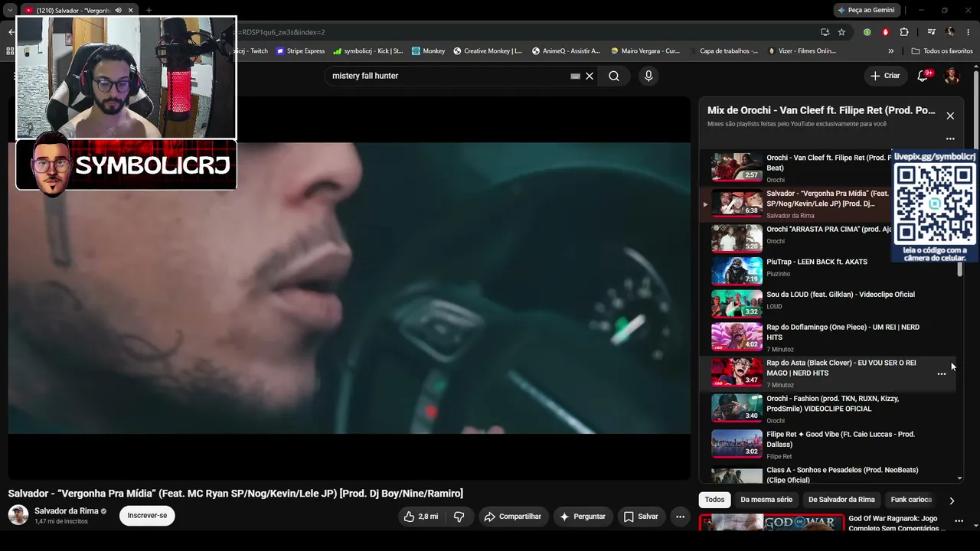
Task: Open the Stripe Express bookmark
Action: coord(300,51)
